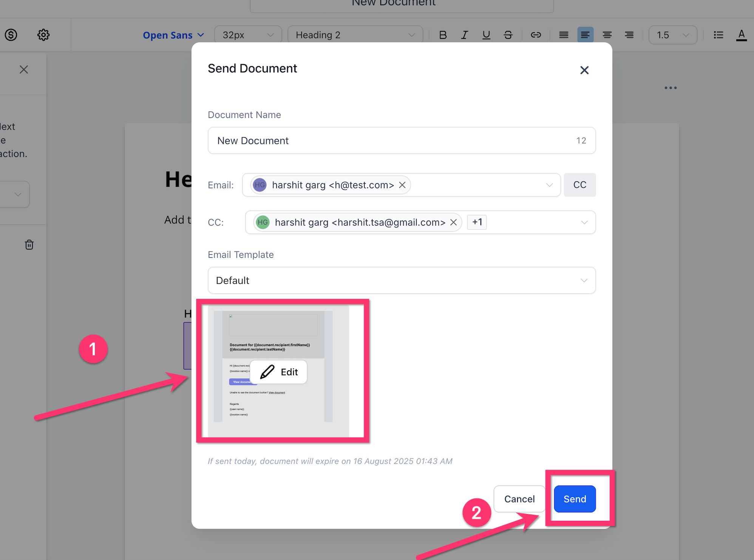Open the more options (...) menu
This screenshot has width=754, height=560.
tap(670, 88)
